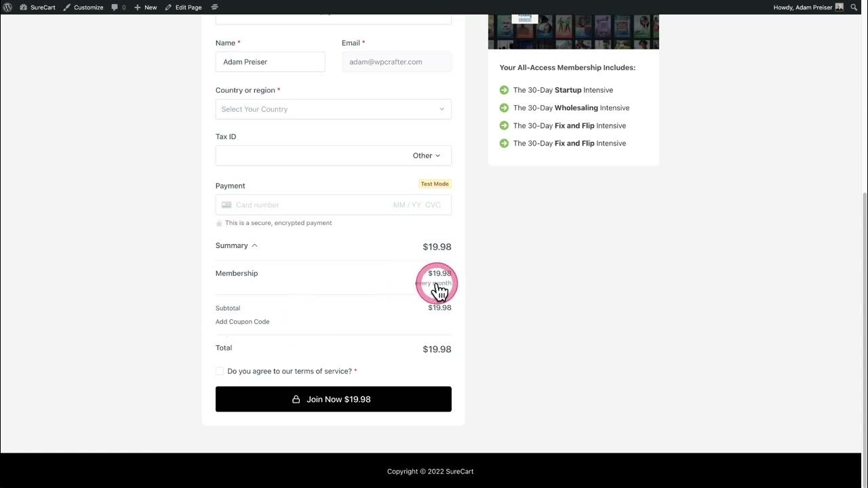
Task: Click the green arrow beside Startup Intensive
Action: tap(504, 90)
